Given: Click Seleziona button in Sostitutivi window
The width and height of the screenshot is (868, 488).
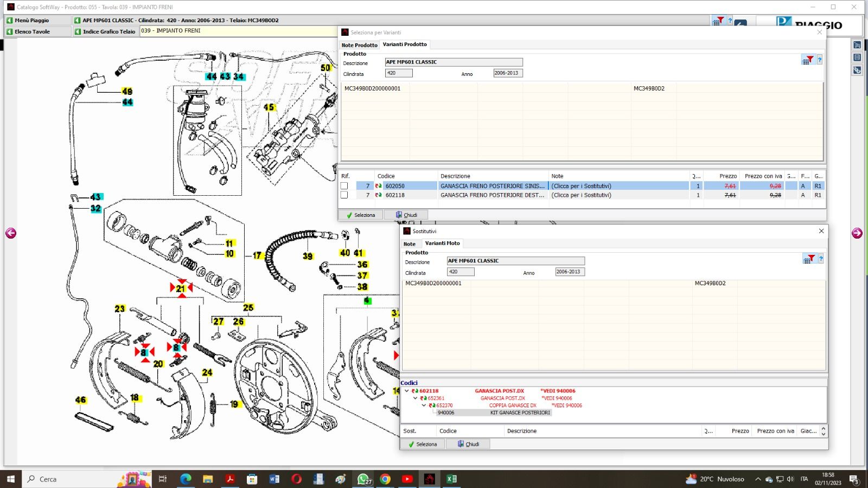Looking at the screenshot, I should coord(423,444).
